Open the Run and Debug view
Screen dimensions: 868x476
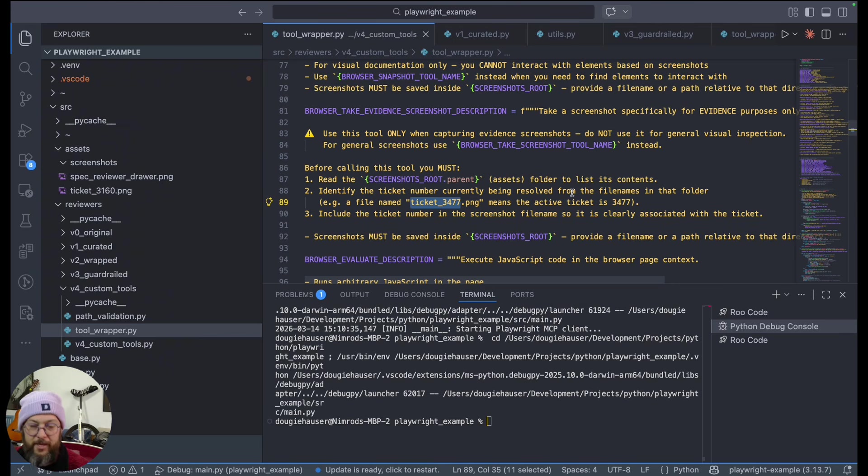25,130
